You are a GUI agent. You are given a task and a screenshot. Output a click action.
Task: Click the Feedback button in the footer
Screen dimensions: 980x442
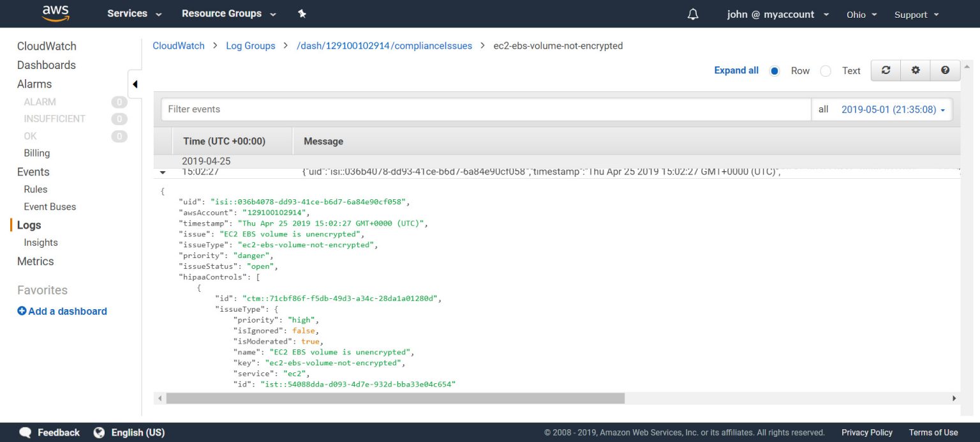(59, 432)
